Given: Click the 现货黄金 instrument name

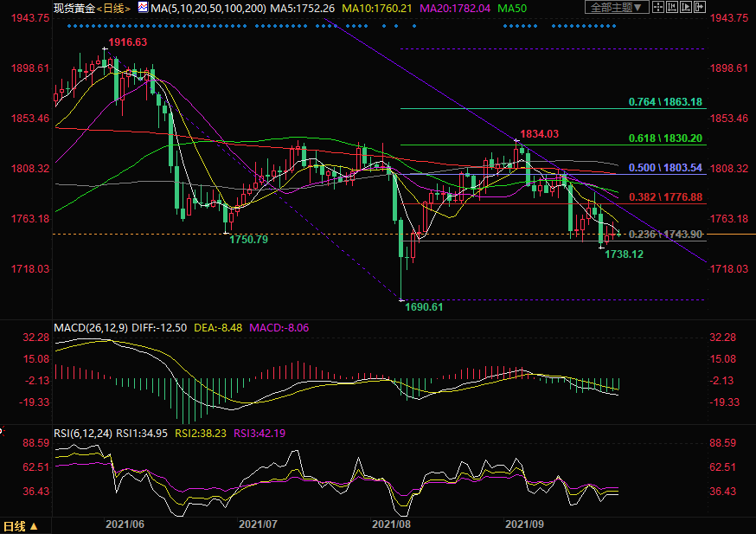Looking at the screenshot, I should (x=73, y=8).
